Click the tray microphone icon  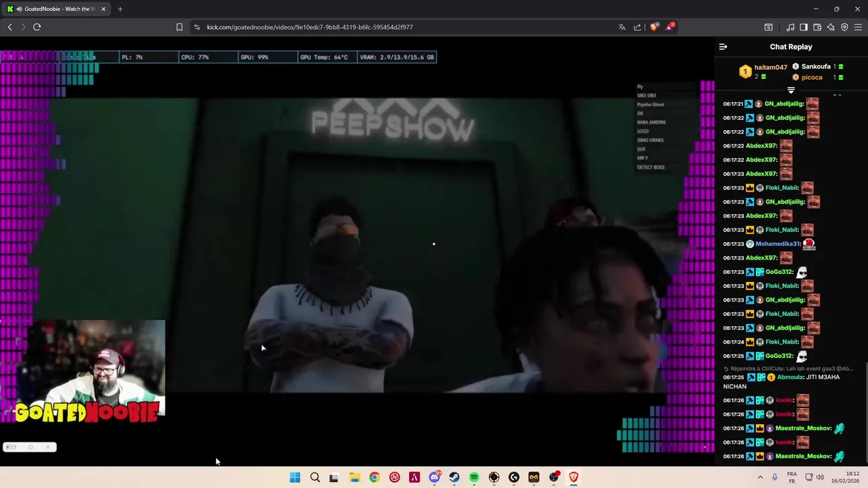(774, 477)
